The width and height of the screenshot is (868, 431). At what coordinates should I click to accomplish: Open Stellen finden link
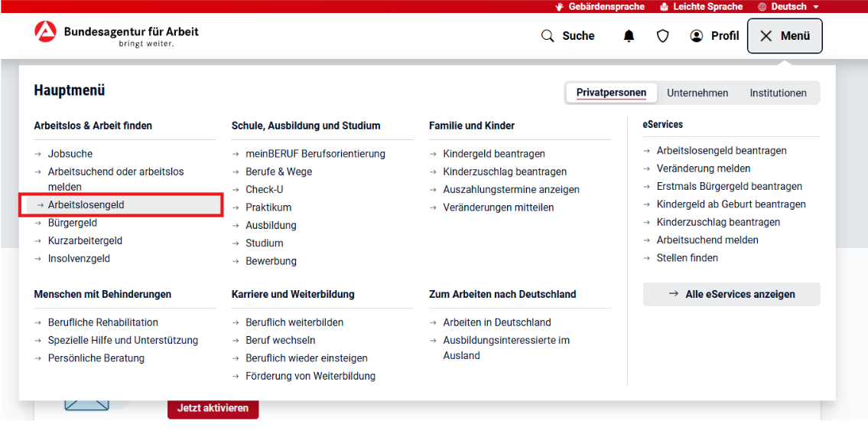point(688,257)
